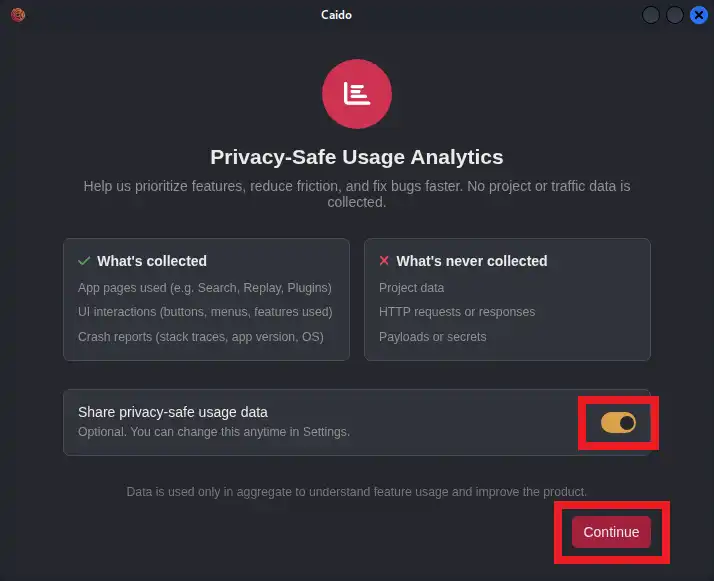This screenshot has width=714, height=581.
Task: Select the What's never collected heading text
Action: point(472,261)
